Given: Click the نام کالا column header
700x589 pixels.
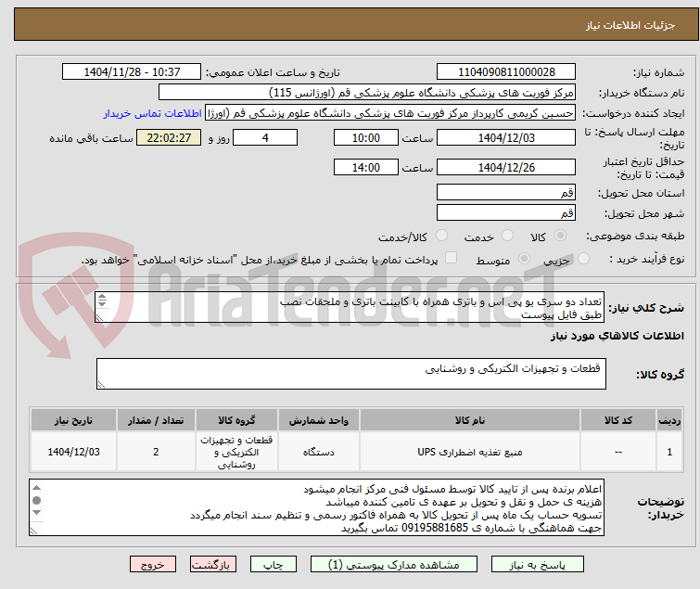Looking at the screenshot, I should tap(470, 420).
